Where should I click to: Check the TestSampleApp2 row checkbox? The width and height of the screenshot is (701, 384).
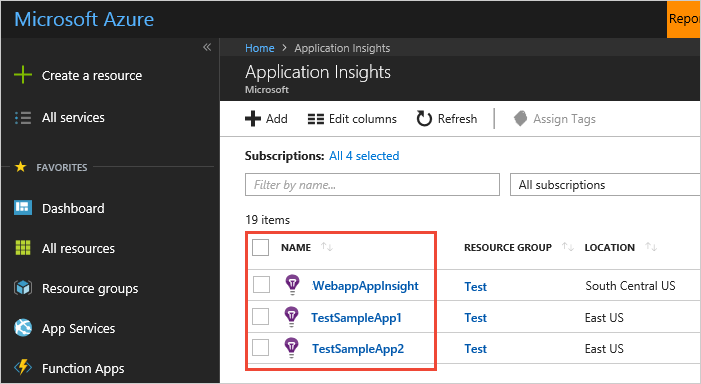(261, 347)
